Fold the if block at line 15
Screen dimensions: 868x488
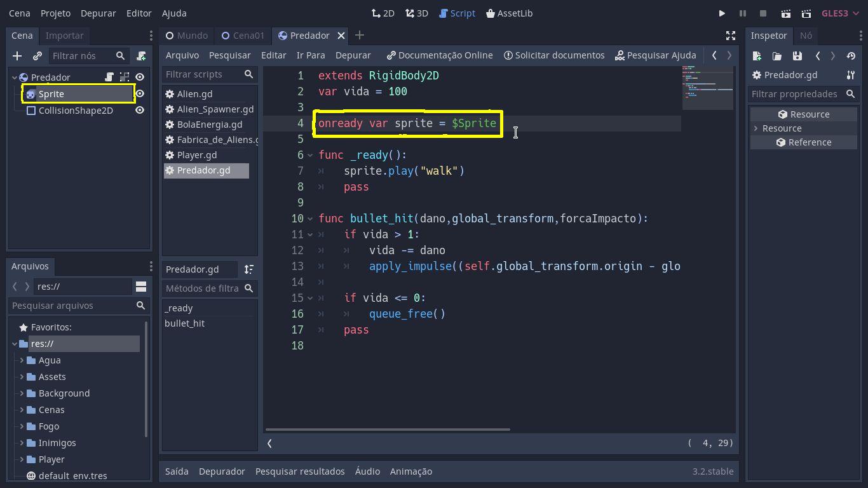(311, 298)
